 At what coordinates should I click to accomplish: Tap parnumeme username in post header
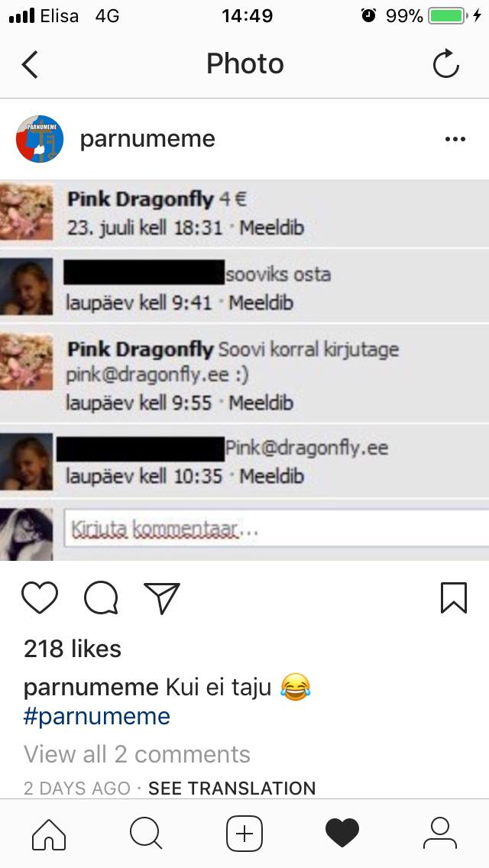pyautogui.click(x=147, y=139)
